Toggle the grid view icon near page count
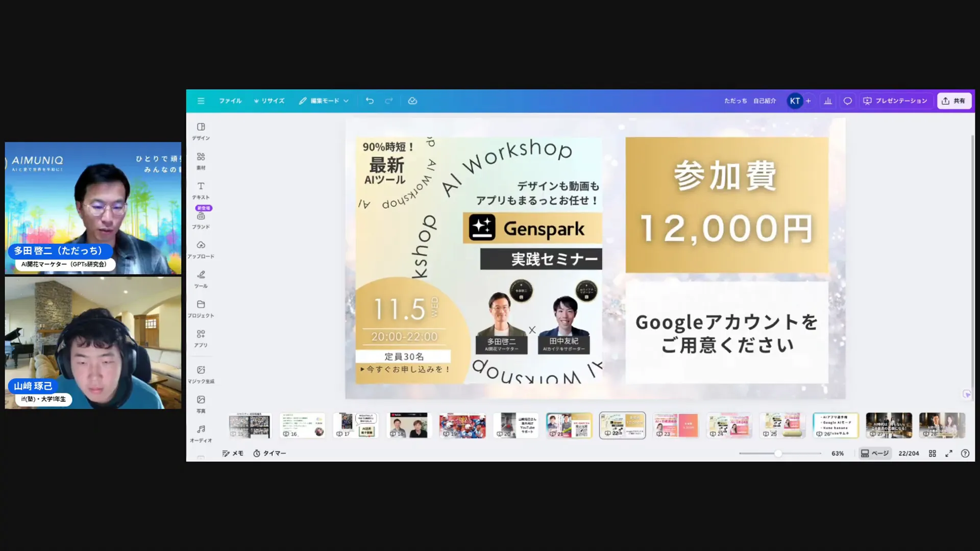 pyautogui.click(x=933, y=453)
